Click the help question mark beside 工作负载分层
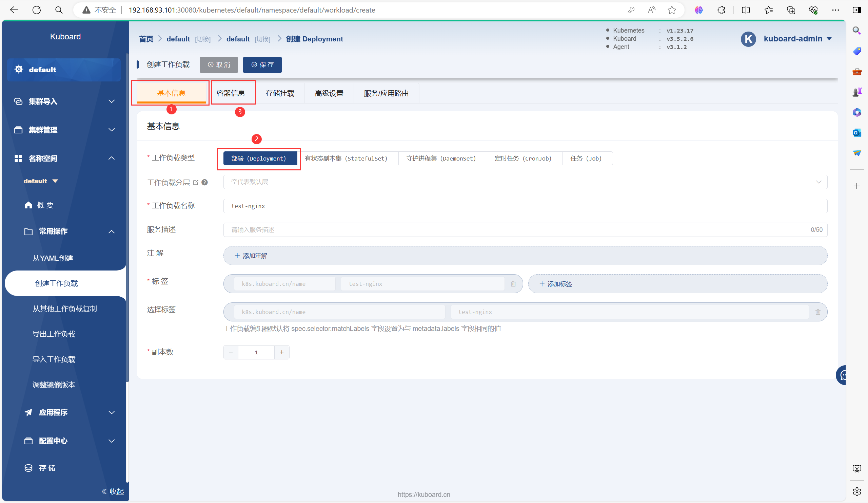This screenshot has width=868, height=503. coord(204,182)
